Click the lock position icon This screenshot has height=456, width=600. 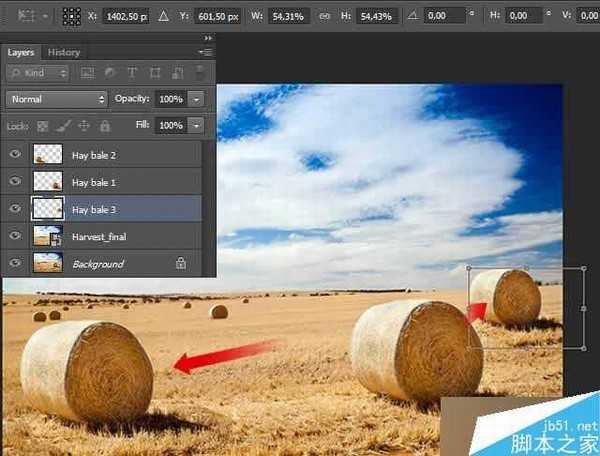pyautogui.click(x=84, y=126)
